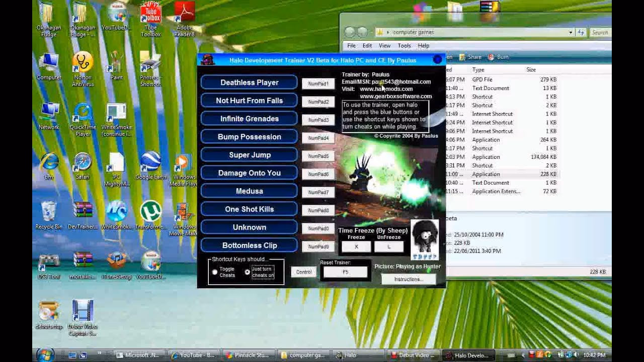Open the DevTrainer archive icon on desktop
The width and height of the screenshot is (644, 362).
[x=83, y=215]
